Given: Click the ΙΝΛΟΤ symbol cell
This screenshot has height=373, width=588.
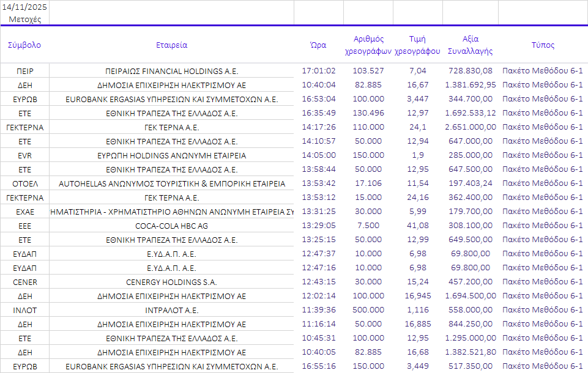Looking at the screenshot, I should [24, 310].
